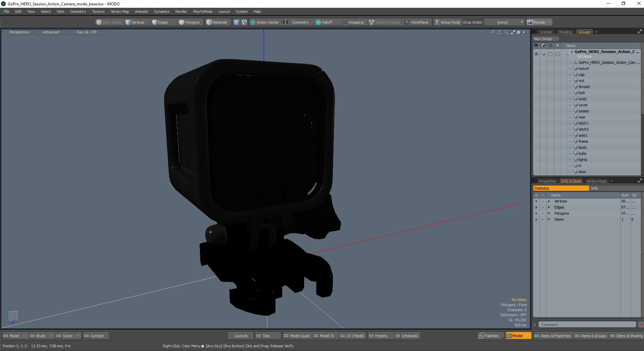
Task: Click render camera column header
Action: 544,45
